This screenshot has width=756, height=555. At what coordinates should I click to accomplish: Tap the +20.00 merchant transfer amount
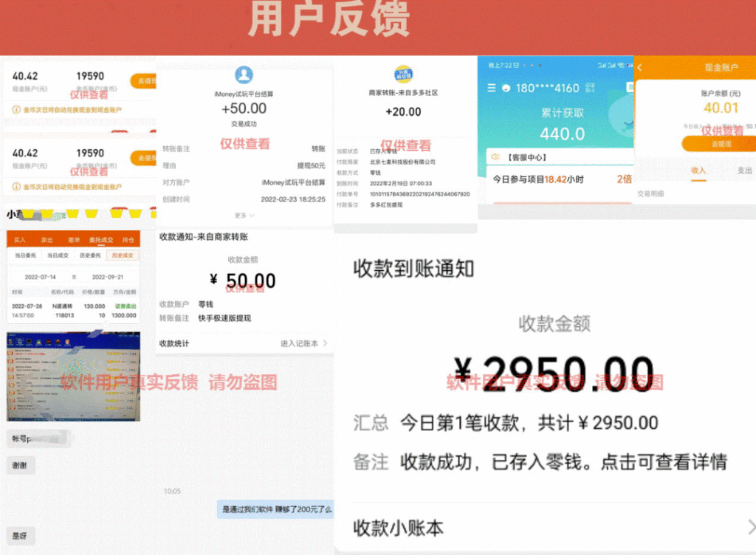[x=403, y=111]
